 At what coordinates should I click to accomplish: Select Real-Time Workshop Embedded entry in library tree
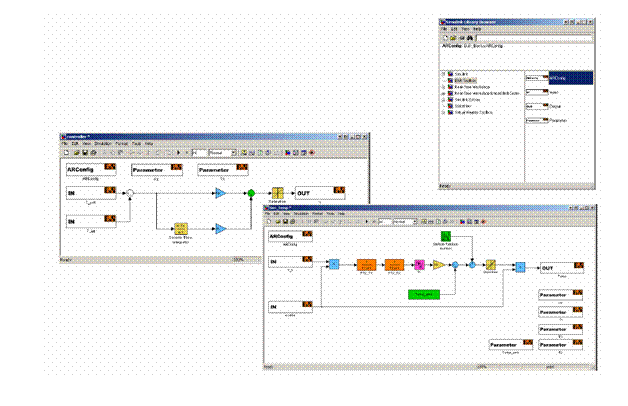(487, 93)
